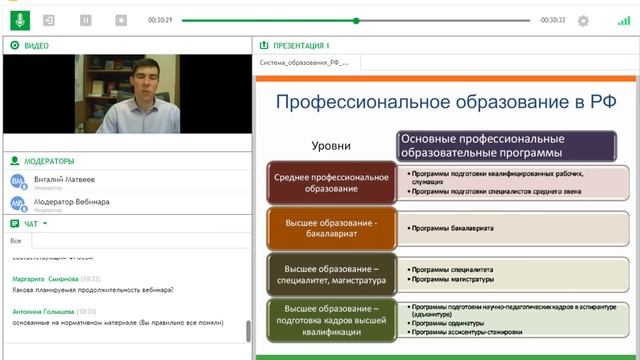This screenshot has height=360, width=640.
Task: Click message основанные на нормативном материале
Action: click(118, 322)
